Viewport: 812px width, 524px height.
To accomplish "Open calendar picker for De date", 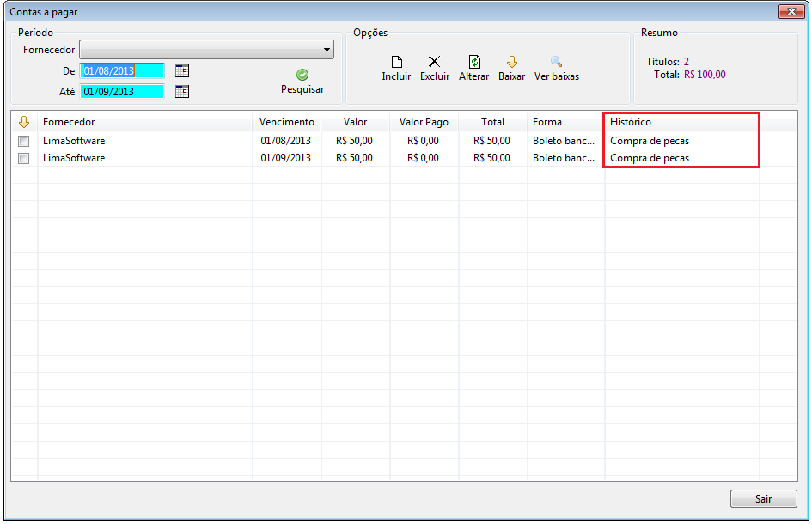I will pyautogui.click(x=182, y=71).
